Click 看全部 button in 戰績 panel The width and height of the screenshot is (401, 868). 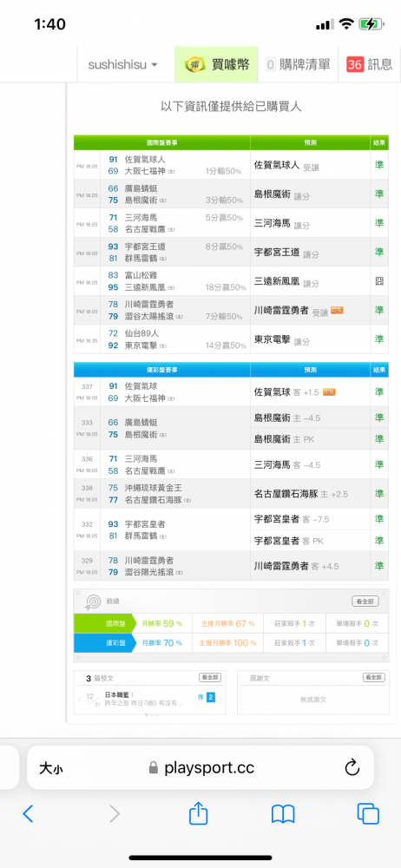365,602
